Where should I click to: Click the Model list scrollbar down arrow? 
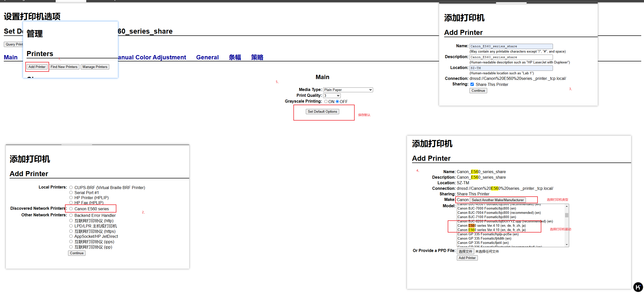567,245
